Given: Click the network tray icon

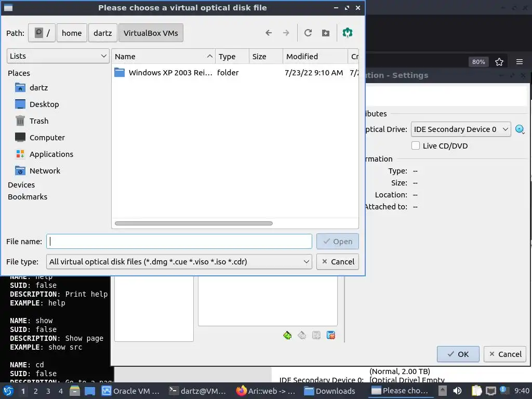Looking at the screenshot, I should tap(490, 391).
